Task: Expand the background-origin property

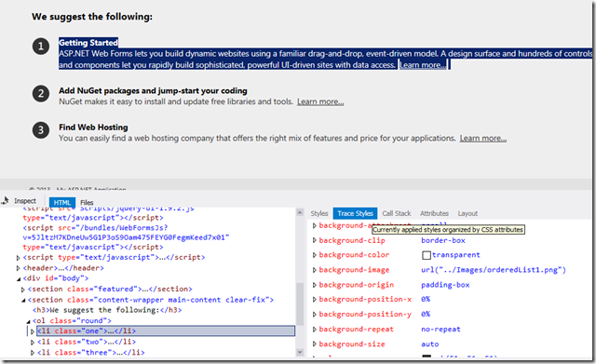Action: point(315,285)
